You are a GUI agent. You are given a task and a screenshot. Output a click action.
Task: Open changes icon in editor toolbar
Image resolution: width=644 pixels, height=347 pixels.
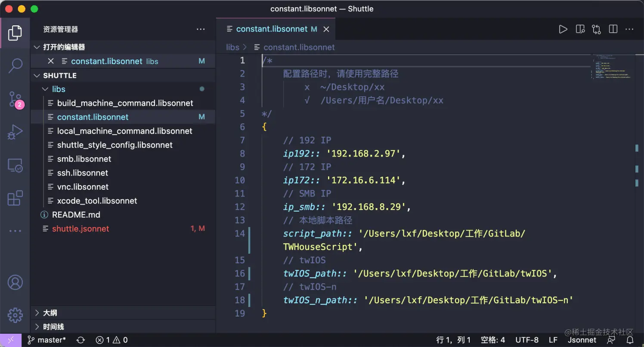point(580,29)
